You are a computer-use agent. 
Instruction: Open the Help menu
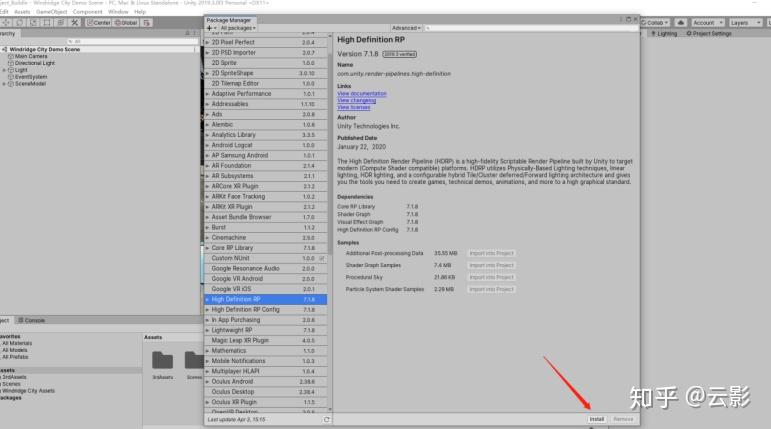coord(140,11)
